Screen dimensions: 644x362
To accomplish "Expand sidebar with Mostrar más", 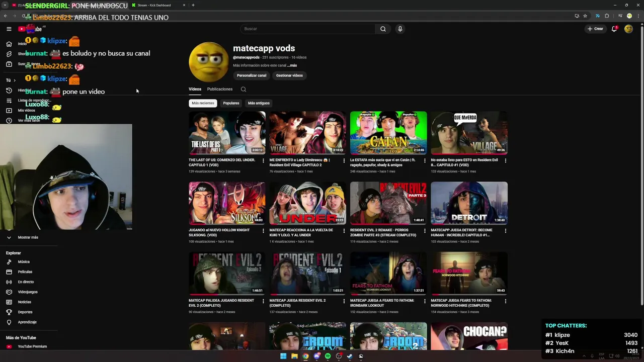I will point(28,237).
